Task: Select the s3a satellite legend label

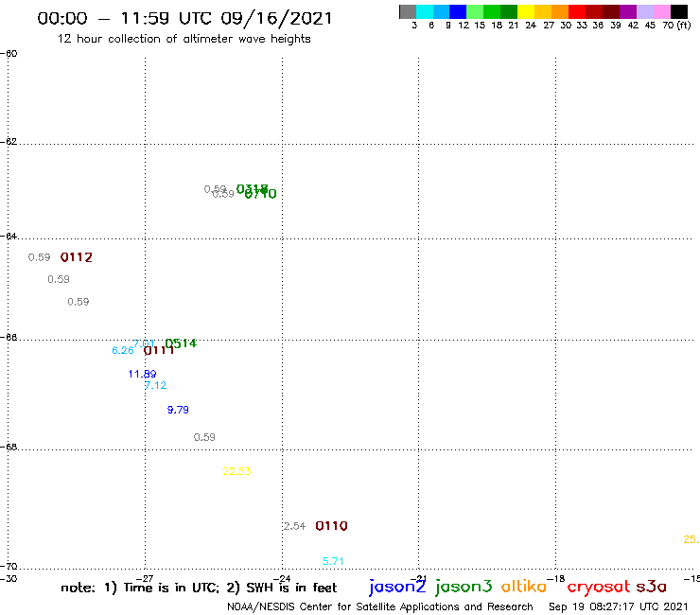Action: pos(652,587)
